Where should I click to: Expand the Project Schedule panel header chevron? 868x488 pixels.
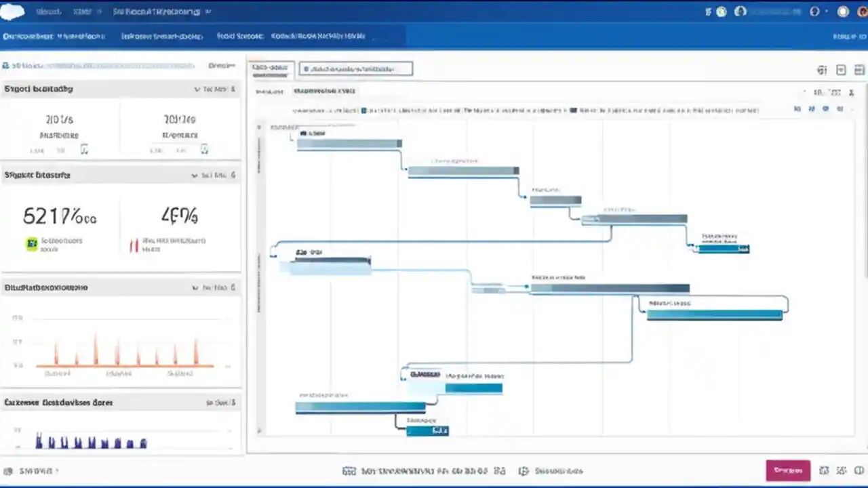196,89
